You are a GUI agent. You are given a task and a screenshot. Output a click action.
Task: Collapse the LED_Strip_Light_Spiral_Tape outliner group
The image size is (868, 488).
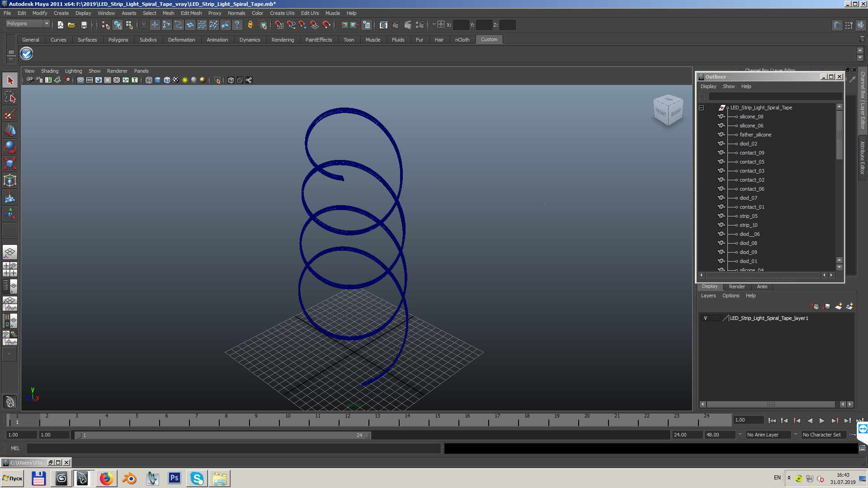point(702,108)
